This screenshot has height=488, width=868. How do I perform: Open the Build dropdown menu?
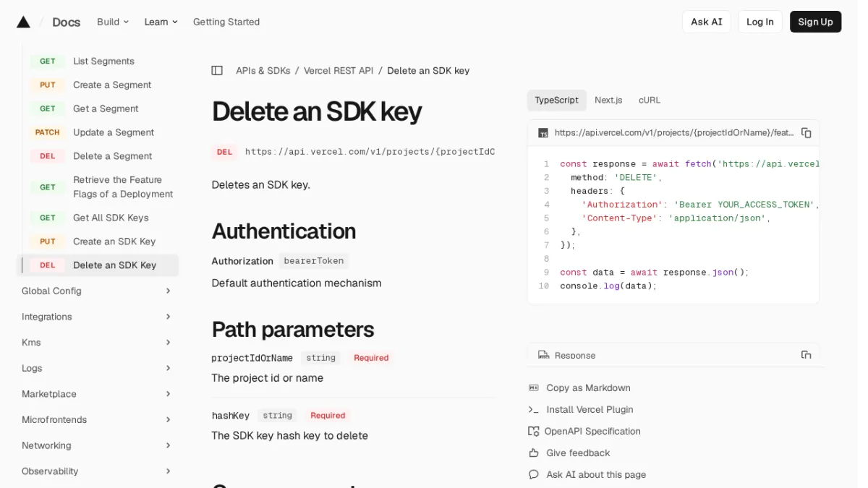(x=113, y=22)
